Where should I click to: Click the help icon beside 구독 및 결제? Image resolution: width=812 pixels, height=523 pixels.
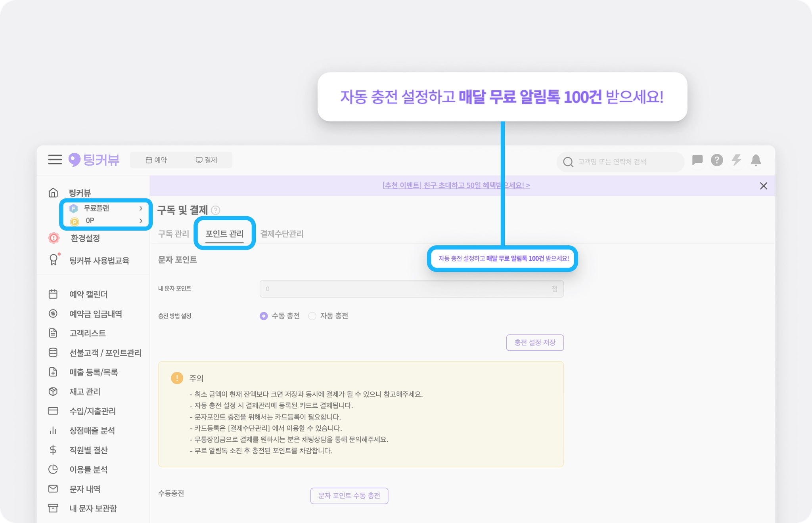click(x=216, y=210)
